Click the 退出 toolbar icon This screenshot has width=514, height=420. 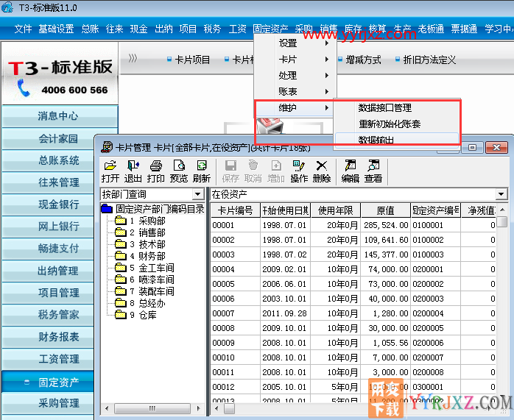point(133,171)
